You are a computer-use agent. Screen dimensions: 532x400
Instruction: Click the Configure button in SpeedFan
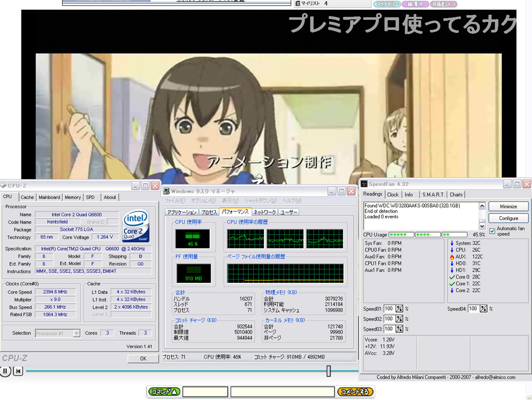508,218
